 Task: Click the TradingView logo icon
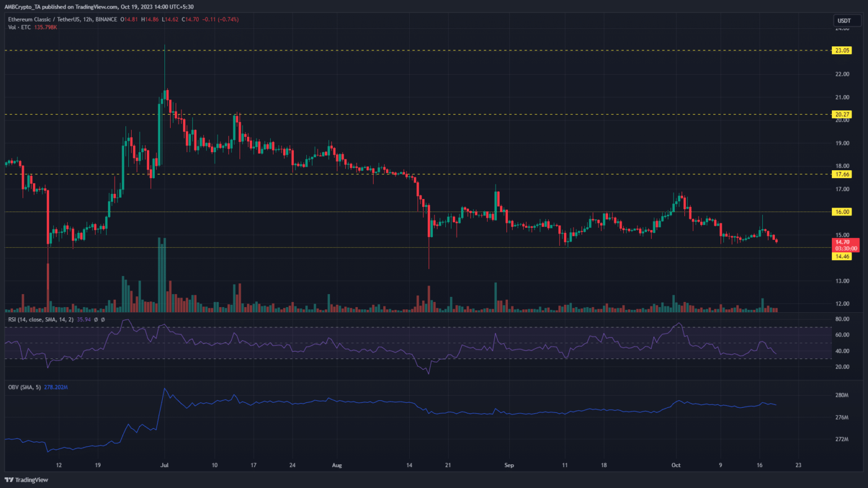9,480
